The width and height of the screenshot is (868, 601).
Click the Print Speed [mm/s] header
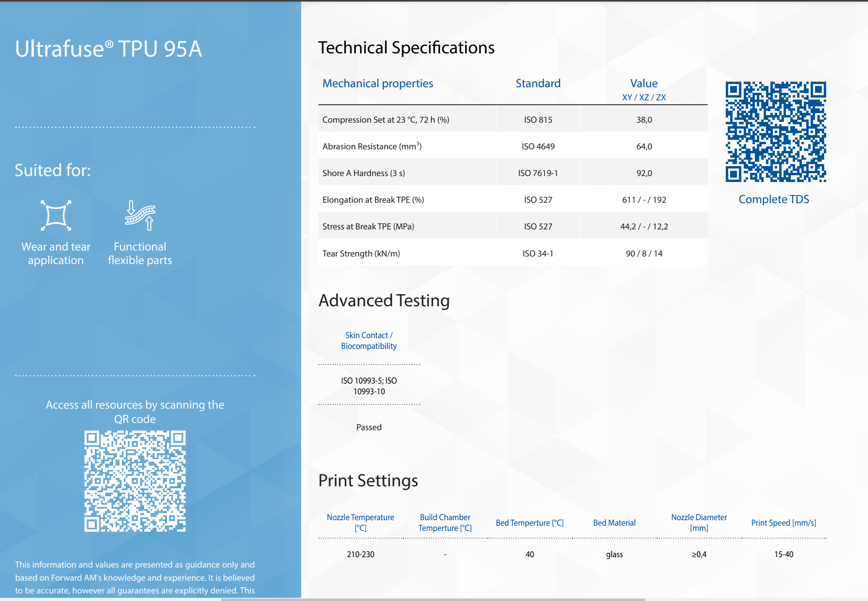click(784, 523)
